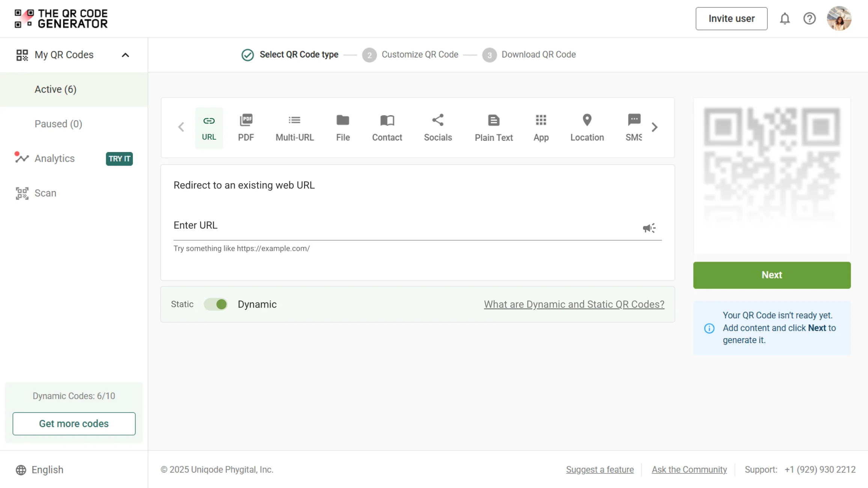Open 'What are Dynamic and Static QR Codes?' link
Image resolution: width=868 pixels, height=488 pixels.
(574, 304)
